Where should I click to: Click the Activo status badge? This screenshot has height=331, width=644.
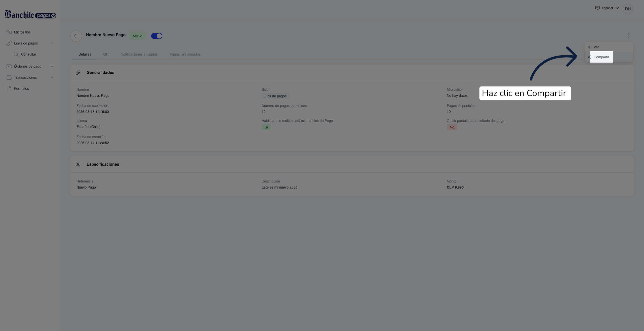(x=137, y=36)
